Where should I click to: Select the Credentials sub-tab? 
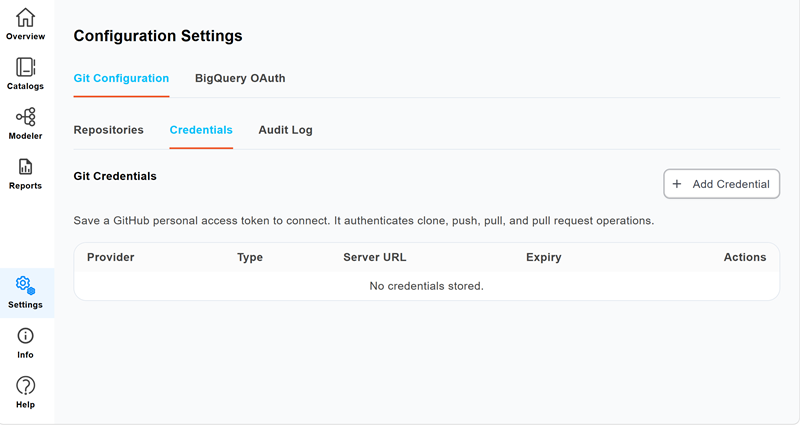click(x=201, y=130)
